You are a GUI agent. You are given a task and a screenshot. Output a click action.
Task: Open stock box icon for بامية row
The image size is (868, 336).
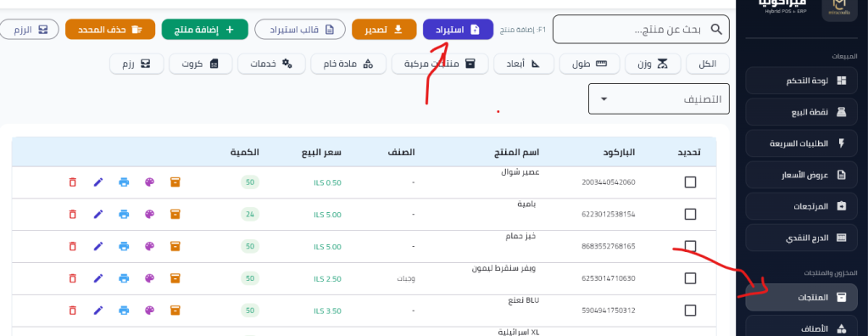pyautogui.click(x=175, y=214)
